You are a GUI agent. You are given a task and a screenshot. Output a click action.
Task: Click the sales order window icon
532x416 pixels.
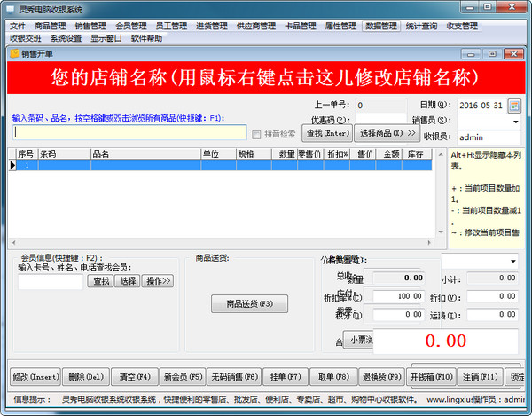point(13,54)
